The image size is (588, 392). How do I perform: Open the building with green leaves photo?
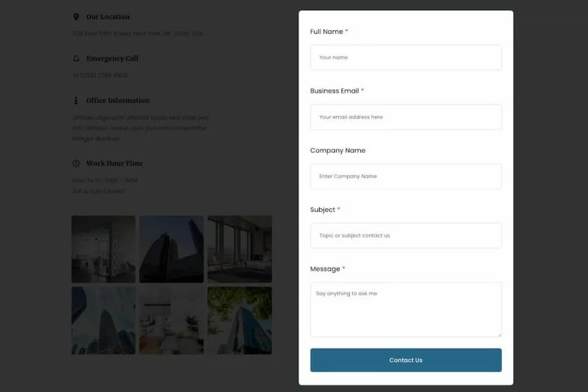(x=240, y=321)
